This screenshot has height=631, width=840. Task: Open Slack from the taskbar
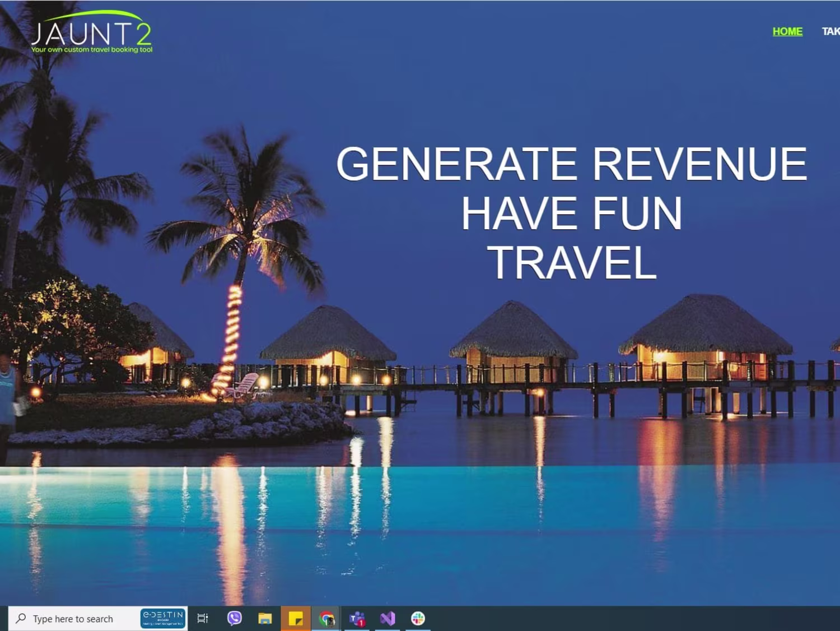[x=418, y=618]
